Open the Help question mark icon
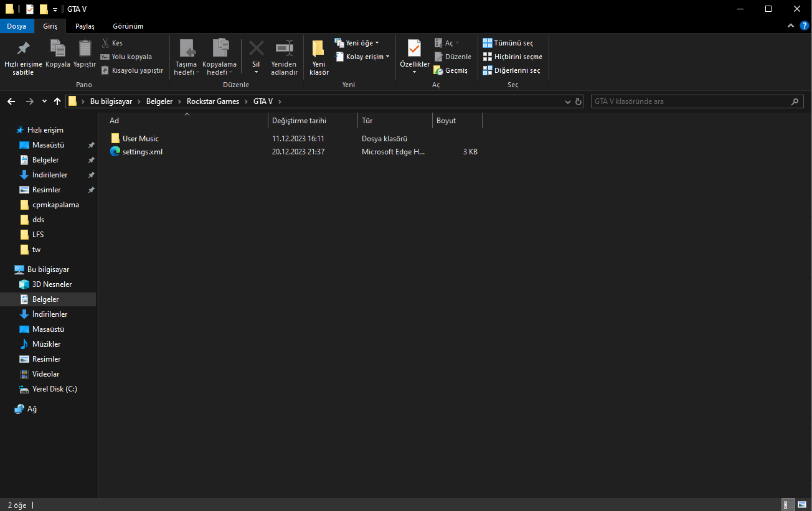This screenshot has width=812, height=511. coord(804,26)
